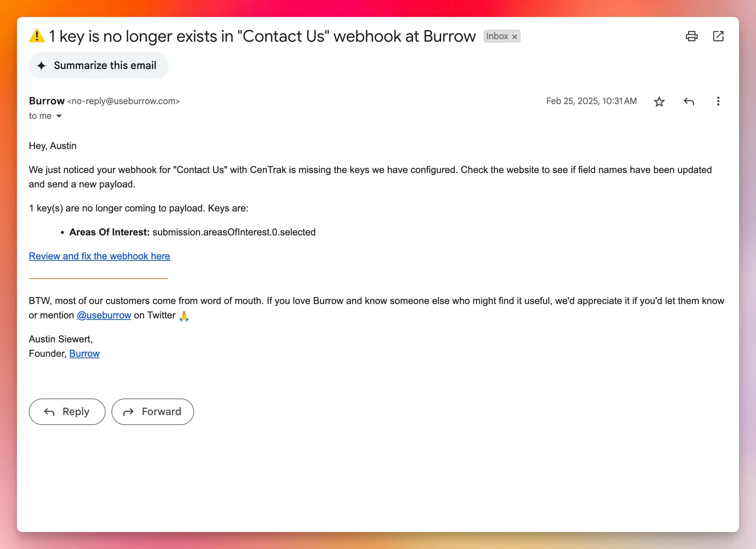
Task: Click the key path submission.areasOfInterest.0.selected
Action: point(234,232)
